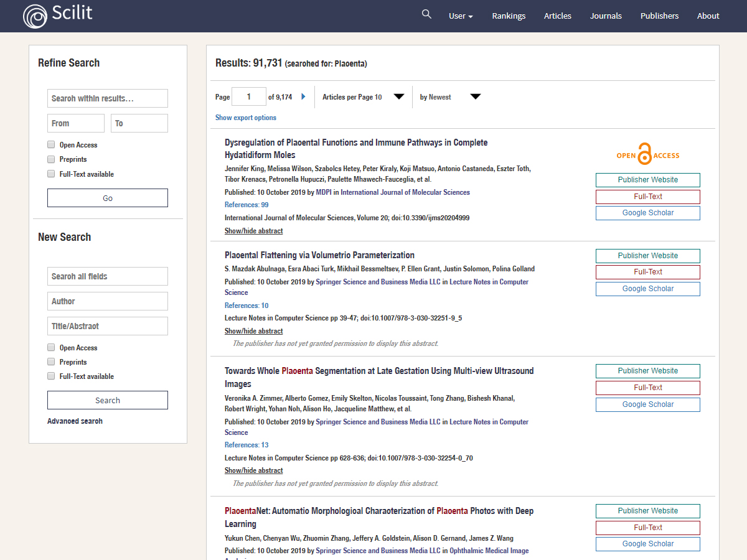Click the Advanced search link
The width and height of the screenshot is (747, 560).
click(75, 421)
